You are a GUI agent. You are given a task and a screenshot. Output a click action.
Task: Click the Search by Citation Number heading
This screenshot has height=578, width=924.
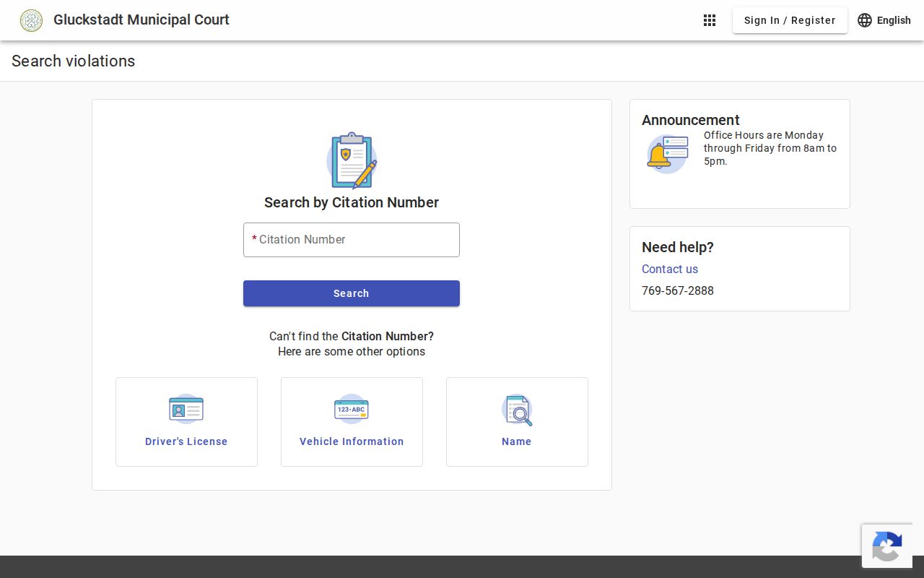[x=352, y=202]
